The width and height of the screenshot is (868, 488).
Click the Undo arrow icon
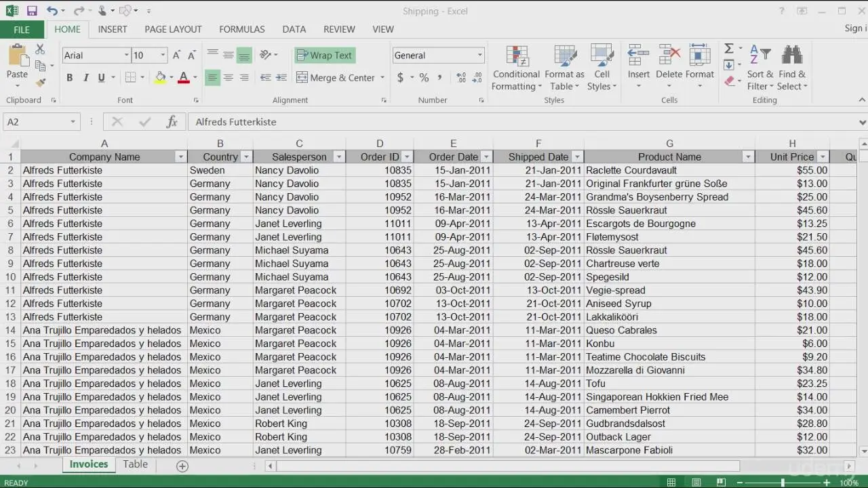52,11
